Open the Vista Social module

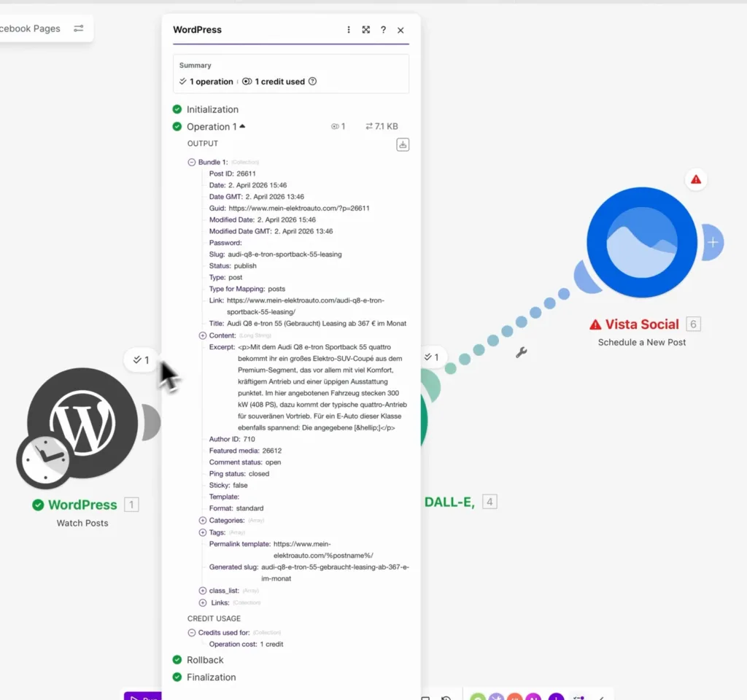(x=642, y=242)
